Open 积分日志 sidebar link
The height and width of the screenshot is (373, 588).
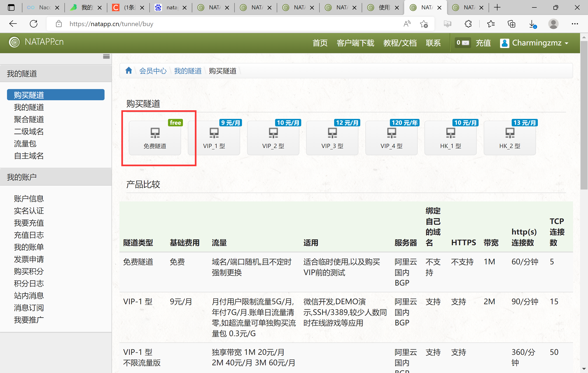29,283
